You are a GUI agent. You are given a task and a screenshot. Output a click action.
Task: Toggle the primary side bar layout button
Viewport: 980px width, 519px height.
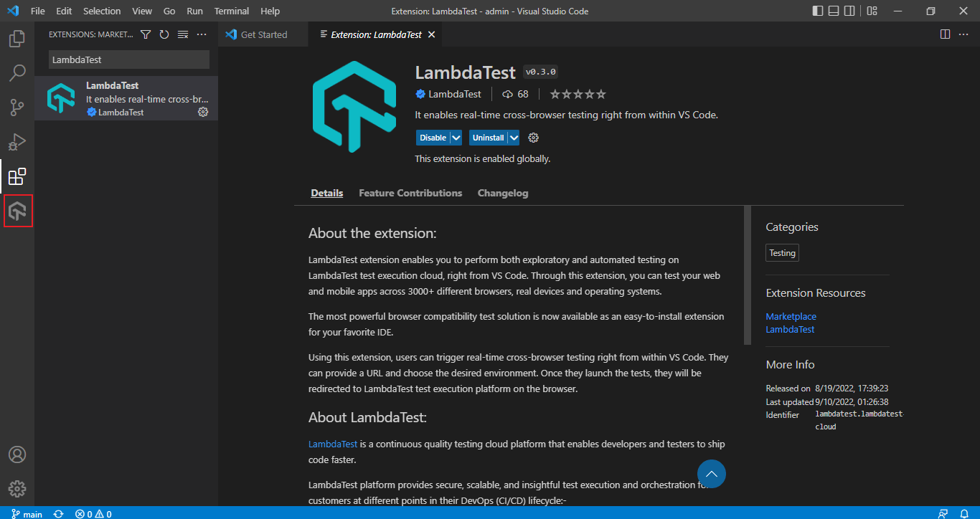[x=818, y=11]
